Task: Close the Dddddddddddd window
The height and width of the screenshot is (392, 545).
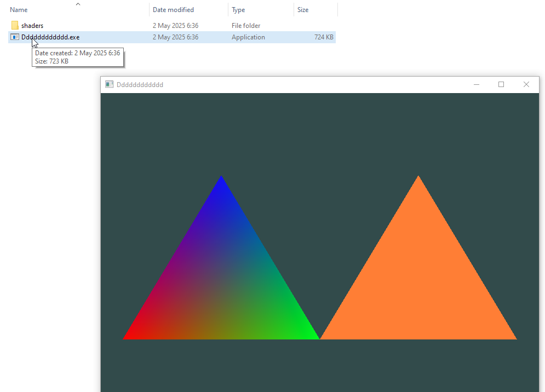Action: pos(526,84)
